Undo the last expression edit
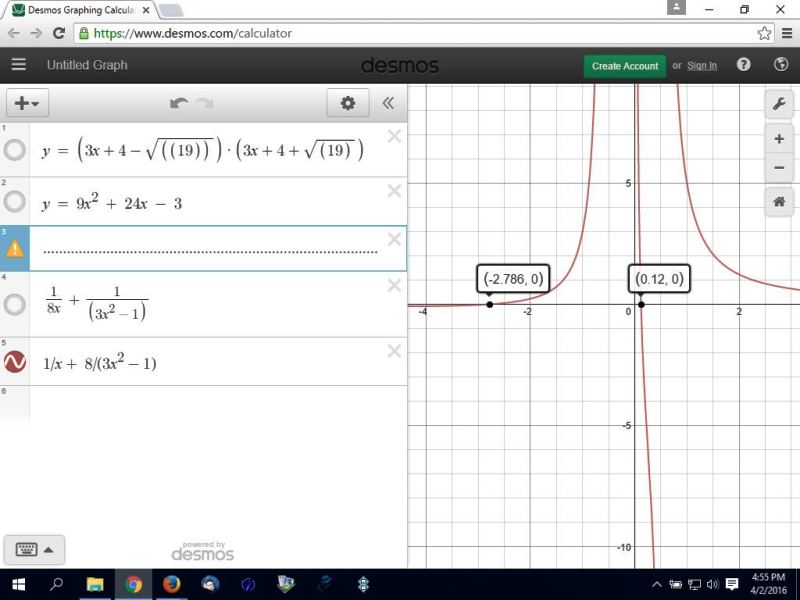The width and height of the screenshot is (800, 600). 179,104
